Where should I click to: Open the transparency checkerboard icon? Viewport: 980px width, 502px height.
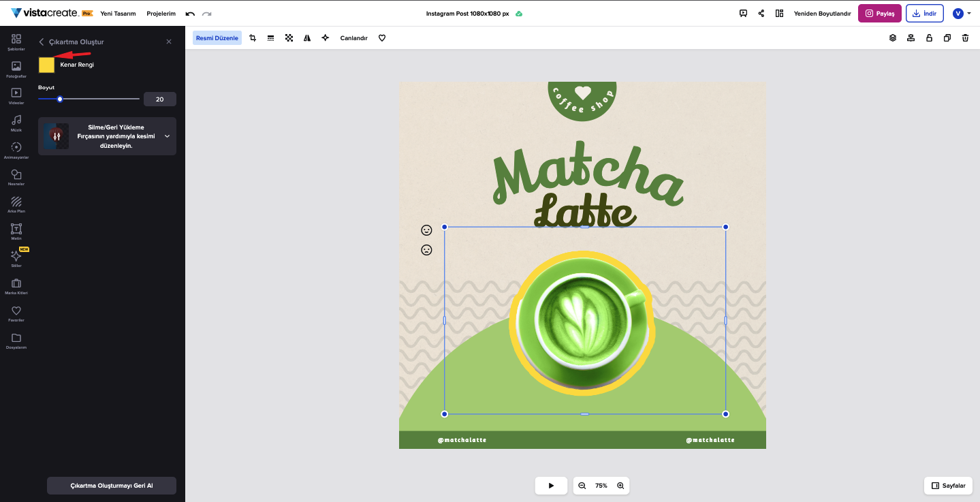(x=289, y=38)
